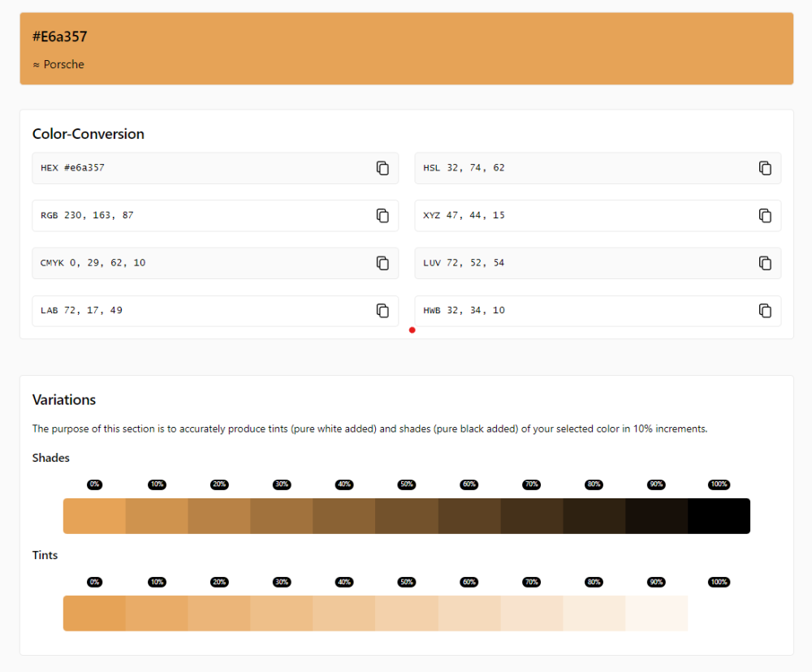Select the 10% shade swatch
Screen dimensions: 812x672
coord(157,516)
